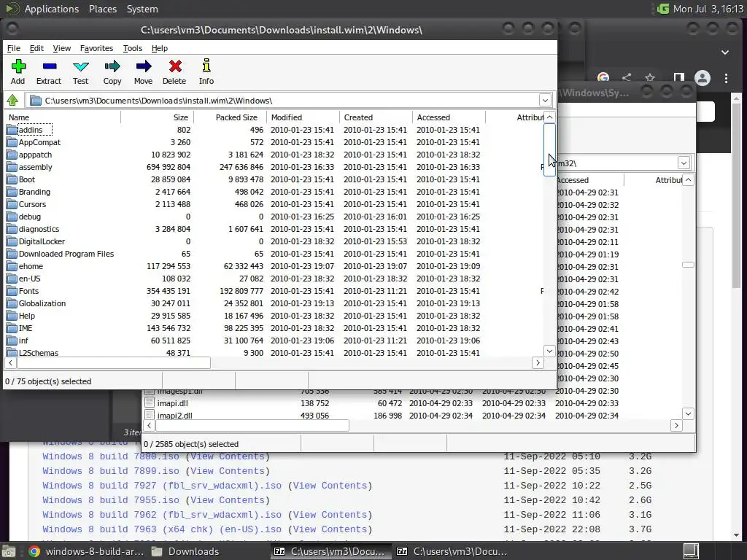
Task: Click front window scroll up arrow
Action: pyautogui.click(x=549, y=117)
